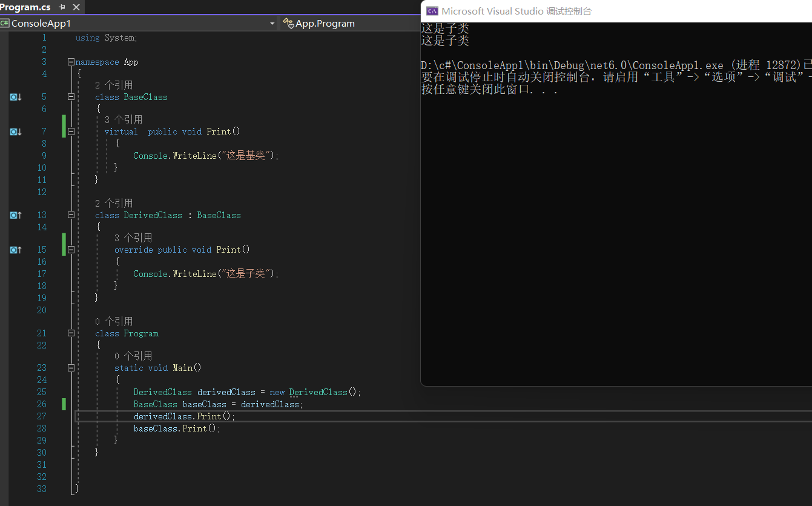812x506 pixels.
Task: Open the '3 个引用' CodeLens above virtual Print
Action: click(124, 120)
